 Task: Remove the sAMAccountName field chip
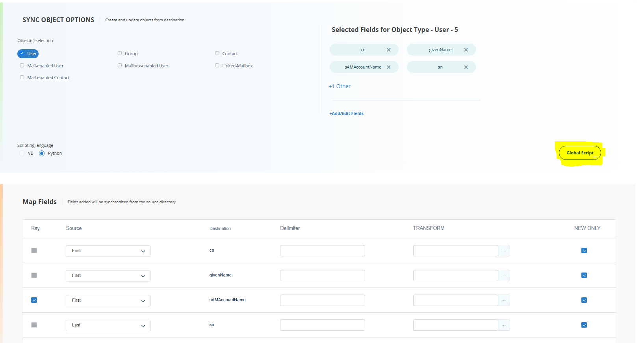(388, 67)
